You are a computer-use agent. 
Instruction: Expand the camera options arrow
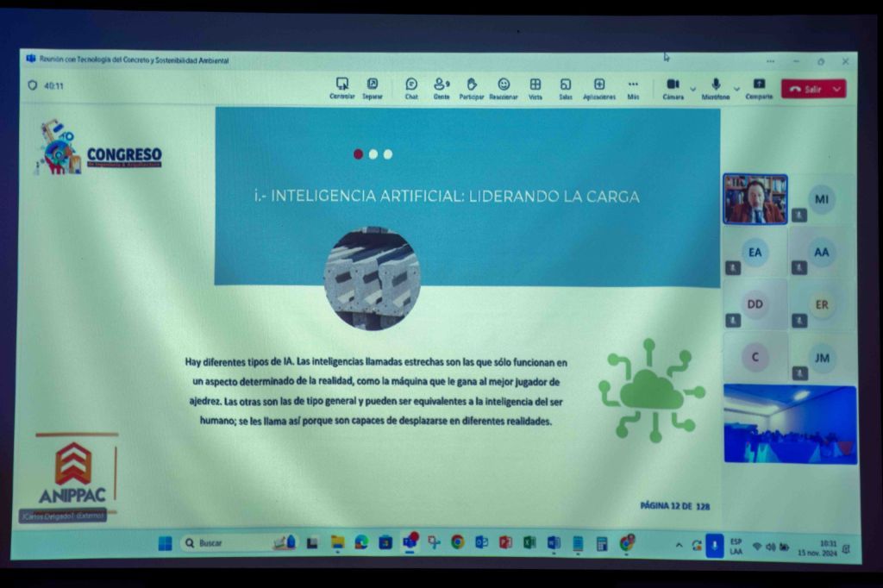[x=692, y=89]
